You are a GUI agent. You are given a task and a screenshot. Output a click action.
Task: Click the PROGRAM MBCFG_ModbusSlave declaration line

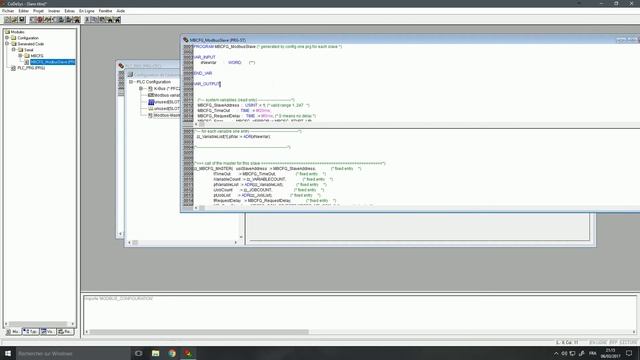point(268,47)
